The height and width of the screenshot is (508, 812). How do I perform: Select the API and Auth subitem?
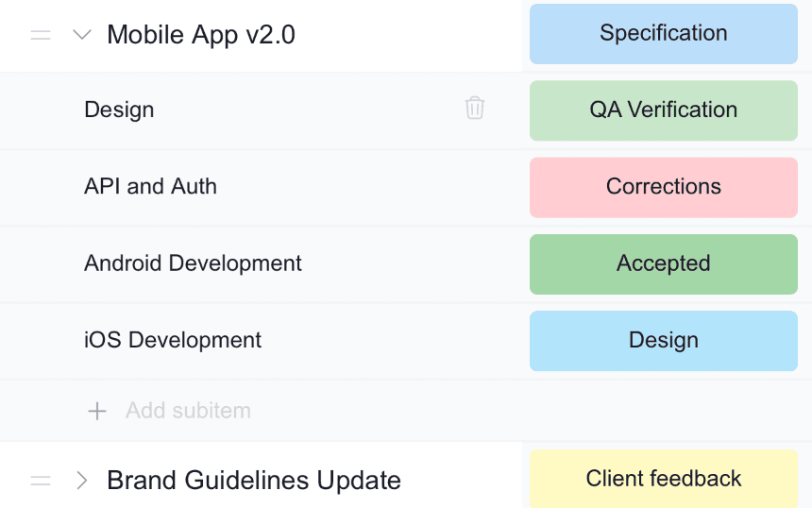click(x=150, y=186)
